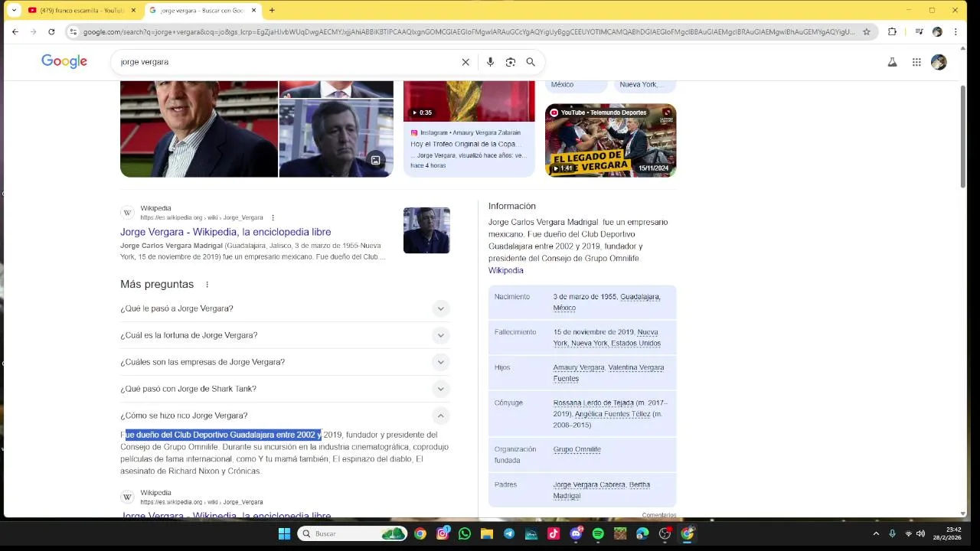Image resolution: width=980 pixels, height=551 pixels.
Task: Open Wikipedia link in Información panel
Action: coord(506,270)
